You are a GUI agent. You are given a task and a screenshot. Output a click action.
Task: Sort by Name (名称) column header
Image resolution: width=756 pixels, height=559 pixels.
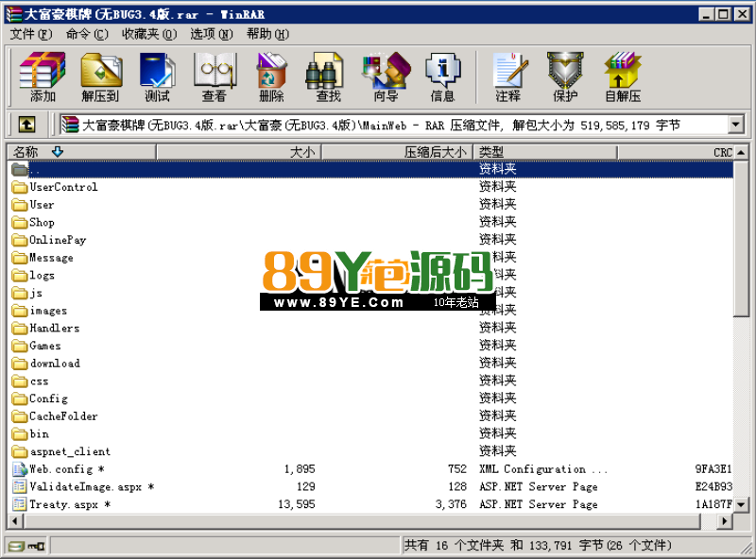coord(81,152)
